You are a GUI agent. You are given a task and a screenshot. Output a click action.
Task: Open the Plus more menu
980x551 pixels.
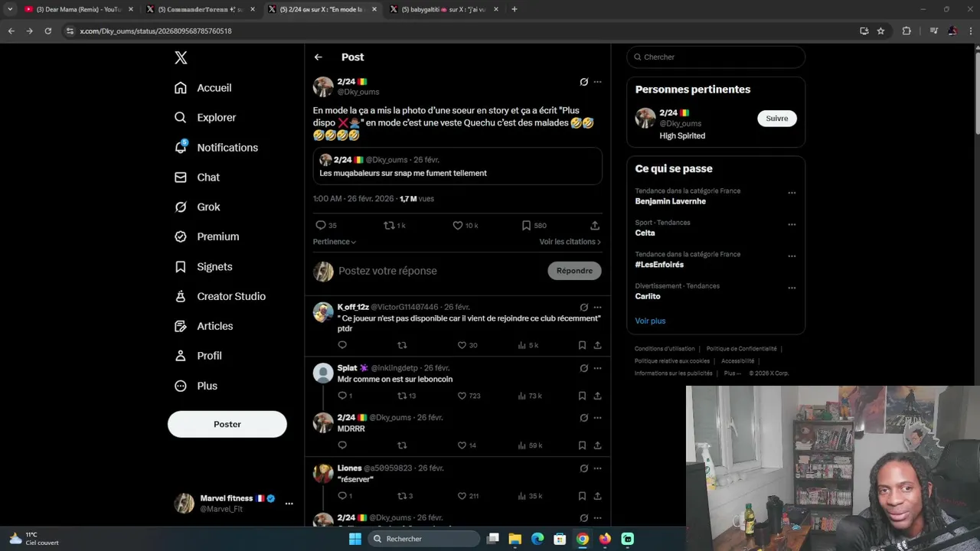click(x=196, y=386)
